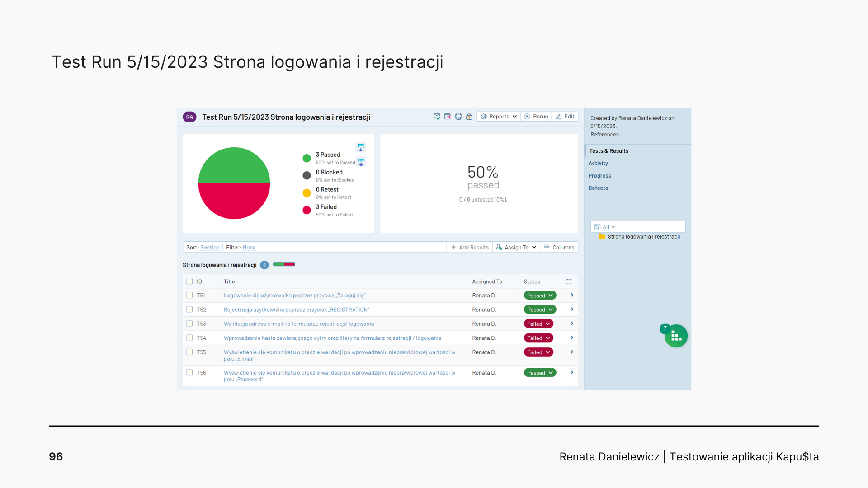Check the box for test T52
The height and width of the screenshot is (488, 868).
point(189,310)
